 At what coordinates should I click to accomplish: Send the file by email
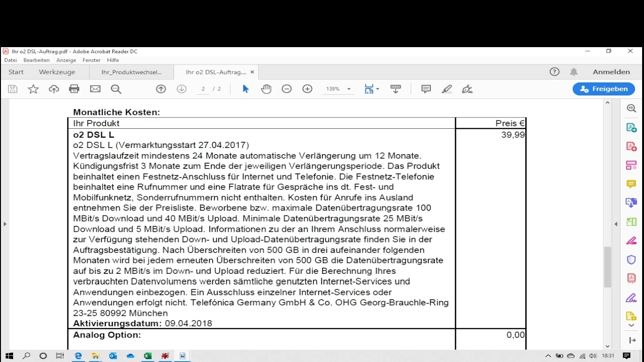click(x=95, y=89)
